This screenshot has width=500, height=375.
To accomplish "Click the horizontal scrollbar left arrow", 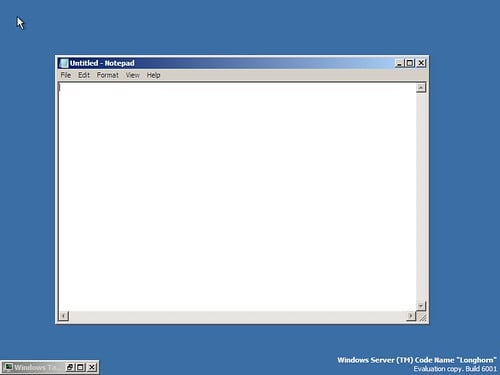I will [64, 316].
